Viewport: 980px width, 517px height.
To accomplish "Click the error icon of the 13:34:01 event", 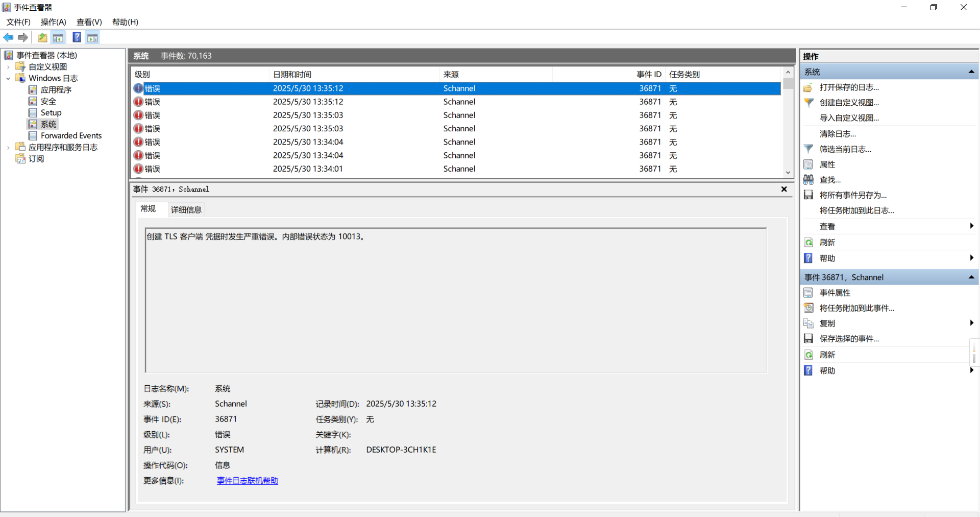I will click(138, 169).
